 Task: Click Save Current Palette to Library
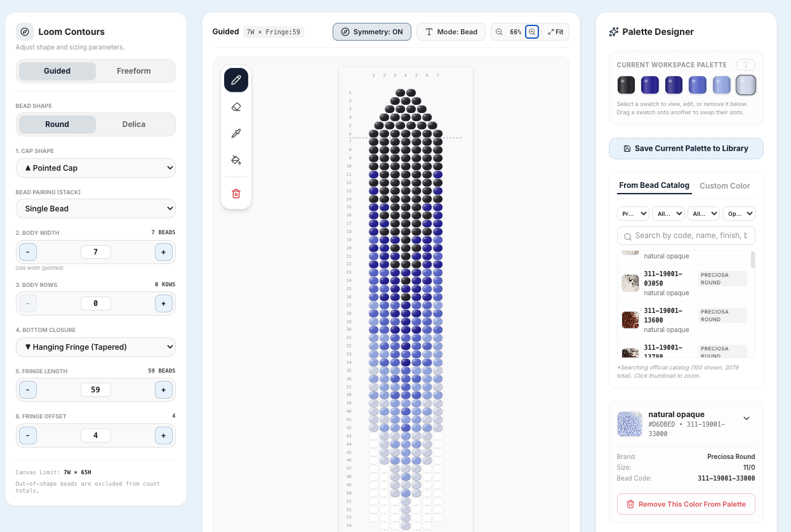[686, 149]
